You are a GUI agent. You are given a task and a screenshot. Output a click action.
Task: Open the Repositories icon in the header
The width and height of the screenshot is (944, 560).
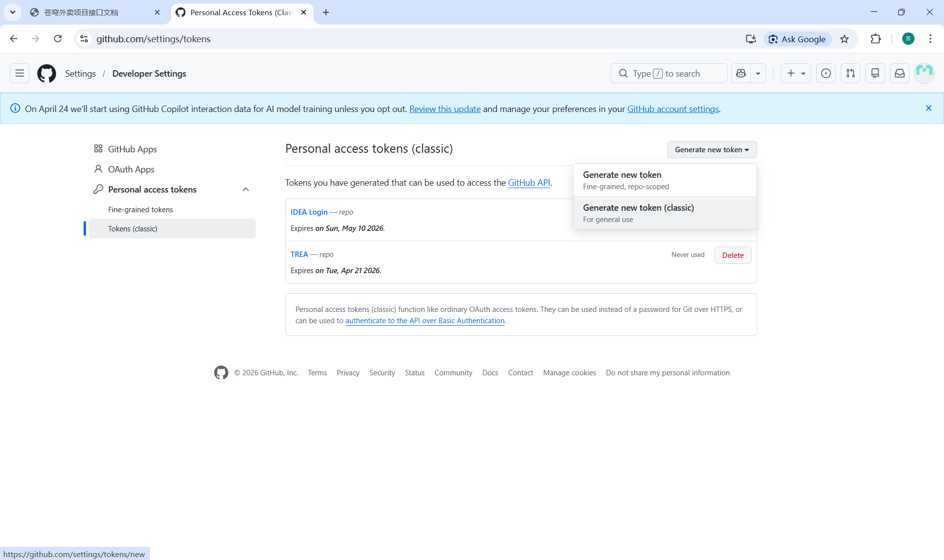875,73
